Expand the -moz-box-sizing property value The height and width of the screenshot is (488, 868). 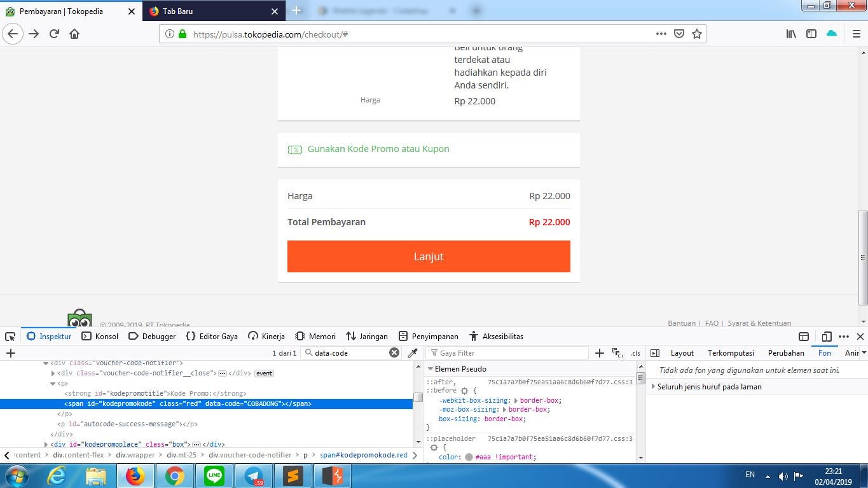click(x=504, y=410)
